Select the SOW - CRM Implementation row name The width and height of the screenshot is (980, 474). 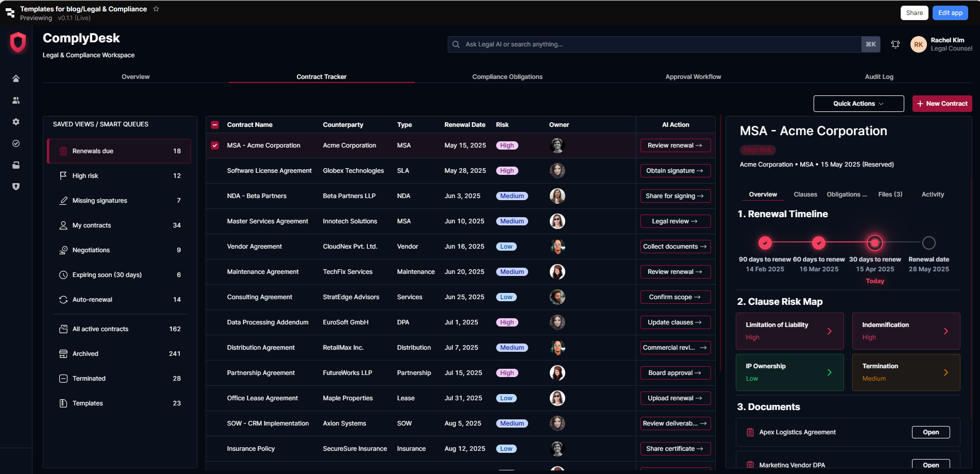pos(268,423)
